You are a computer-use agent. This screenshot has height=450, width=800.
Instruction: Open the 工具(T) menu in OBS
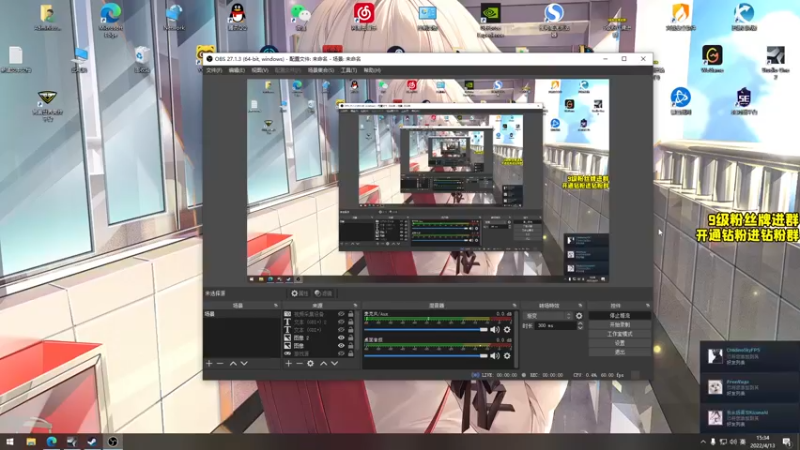point(348,70)
